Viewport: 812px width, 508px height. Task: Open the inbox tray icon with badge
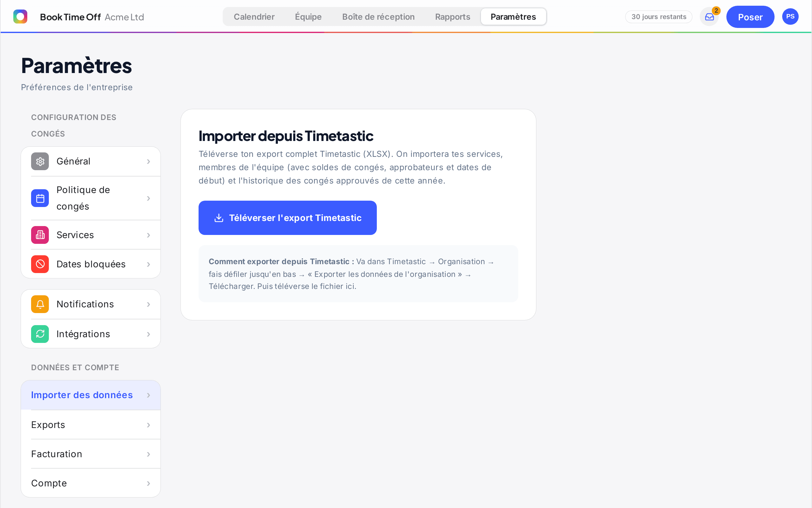[709, 17]
